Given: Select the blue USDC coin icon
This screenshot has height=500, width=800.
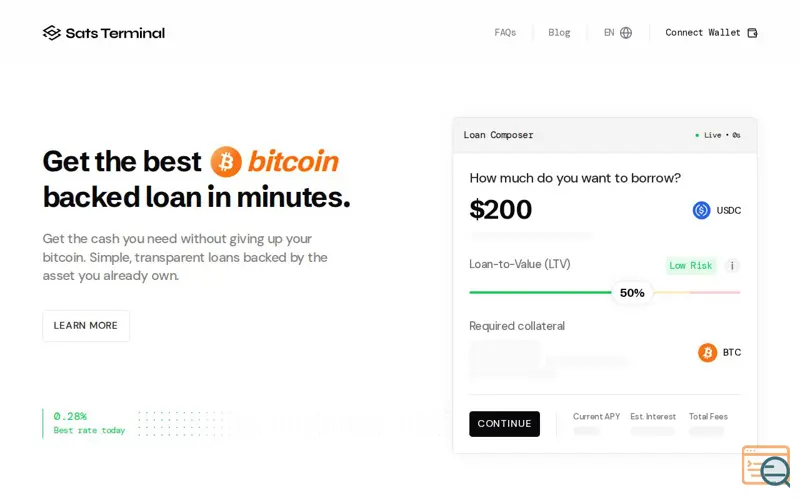Looking at the screenshot, I should click(701, 210).
